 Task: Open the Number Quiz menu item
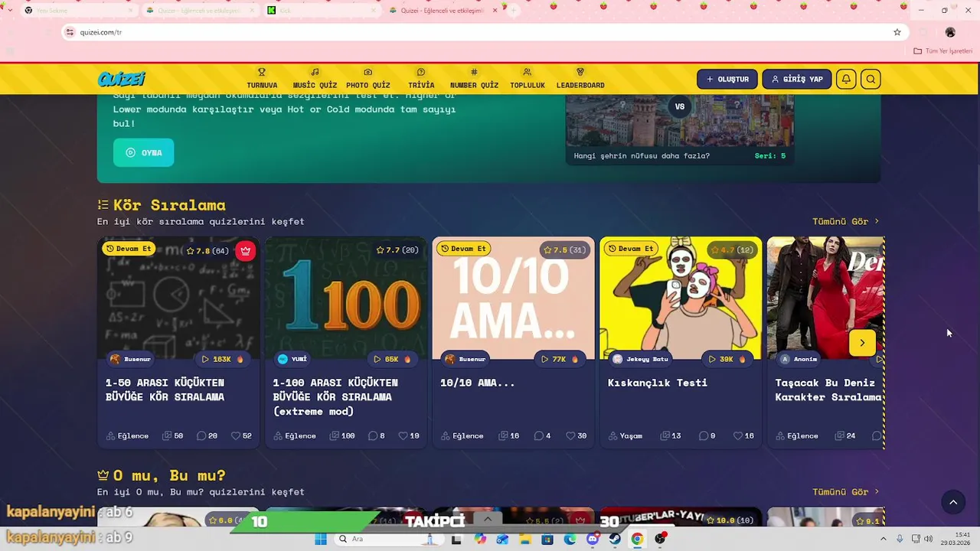click(474, 79)
